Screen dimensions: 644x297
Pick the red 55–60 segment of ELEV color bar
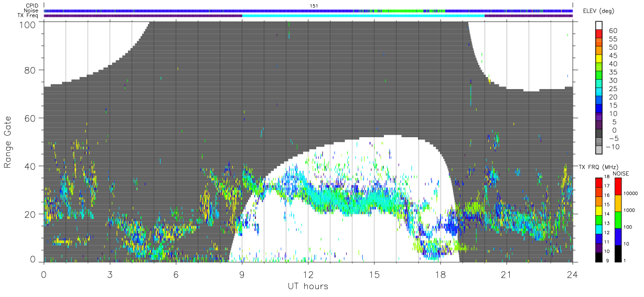pos(599,35)
